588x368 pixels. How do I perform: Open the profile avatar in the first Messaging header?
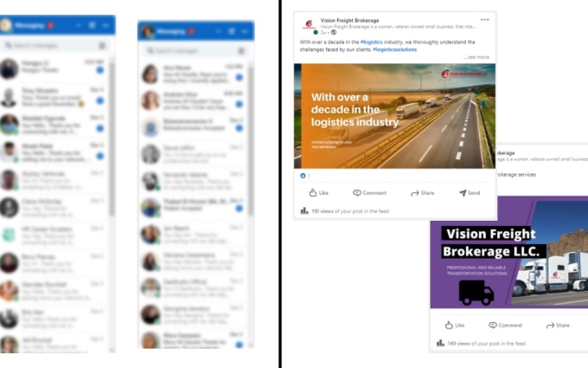(x=6, y=25)
